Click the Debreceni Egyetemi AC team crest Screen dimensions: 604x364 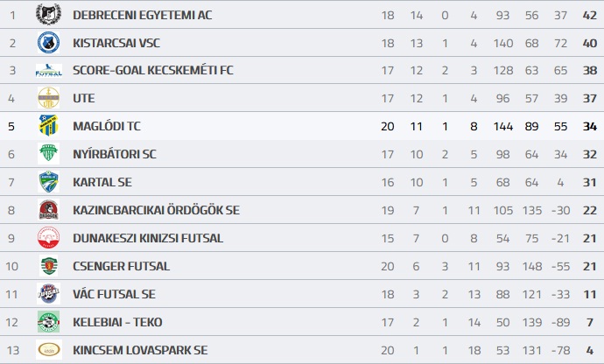pyautogui.click(x=48, y=14)
